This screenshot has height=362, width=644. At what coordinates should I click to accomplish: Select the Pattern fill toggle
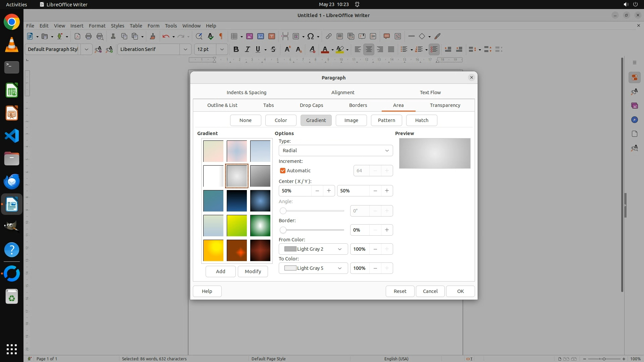[x=386, y=120]
